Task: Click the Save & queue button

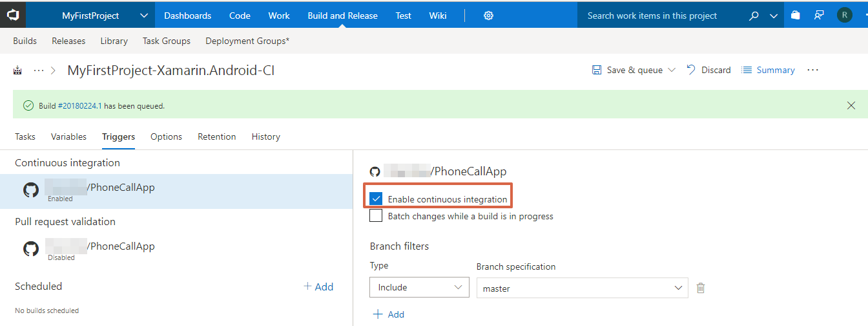Action: tap(628, 70)
